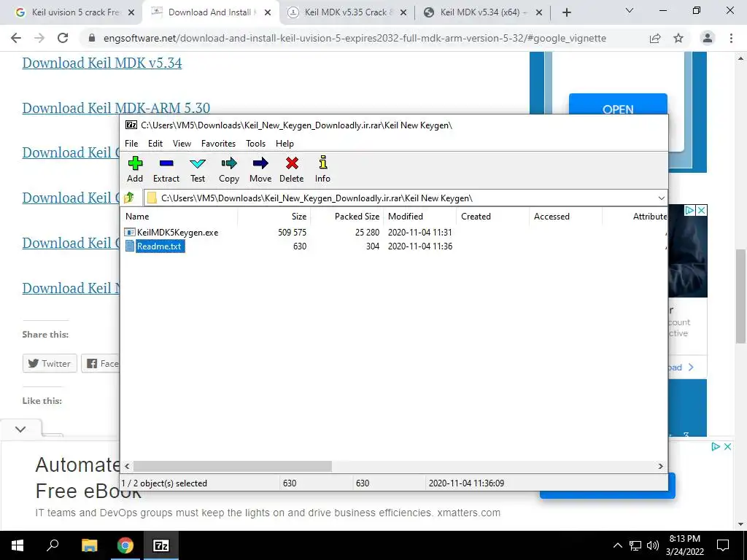
Task: Click the Readme.txt file icon
Action: (x=130, y=246)
